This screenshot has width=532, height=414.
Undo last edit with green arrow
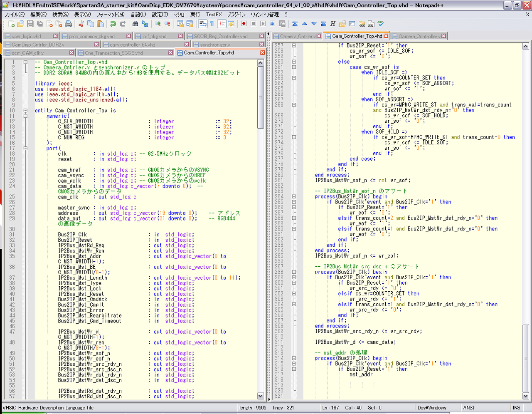113,24
